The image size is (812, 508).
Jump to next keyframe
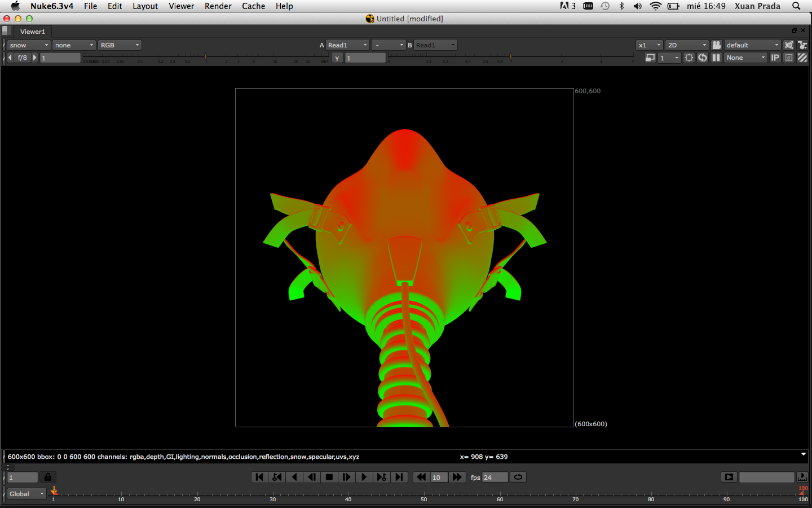click(x=382, y=477)
